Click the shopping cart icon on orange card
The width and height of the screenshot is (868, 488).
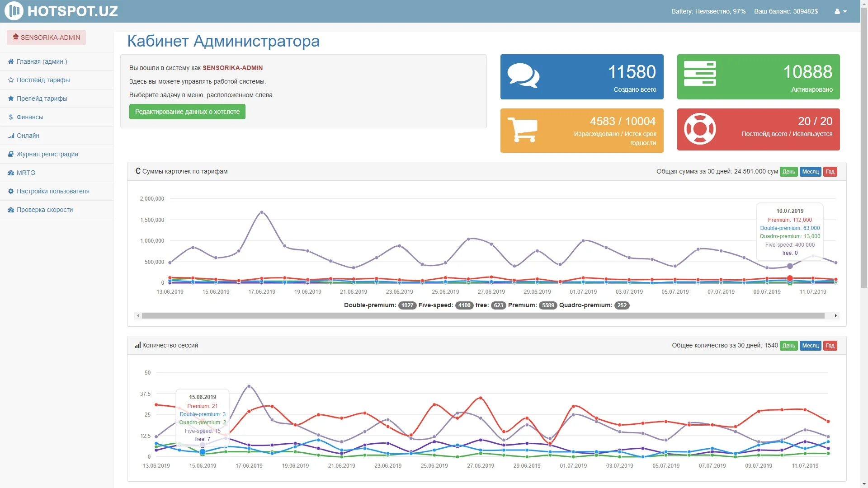[x=522, y=130]
